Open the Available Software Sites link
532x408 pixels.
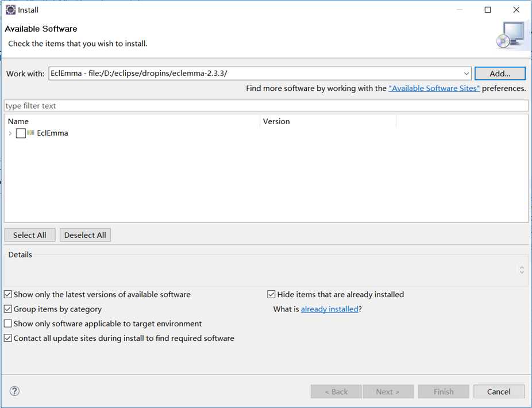tap(434, 88)
